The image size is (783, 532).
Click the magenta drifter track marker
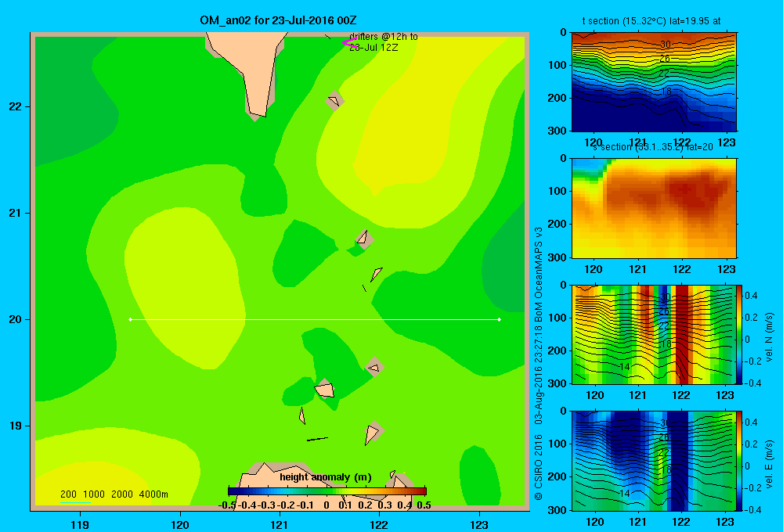coord(349,43)
